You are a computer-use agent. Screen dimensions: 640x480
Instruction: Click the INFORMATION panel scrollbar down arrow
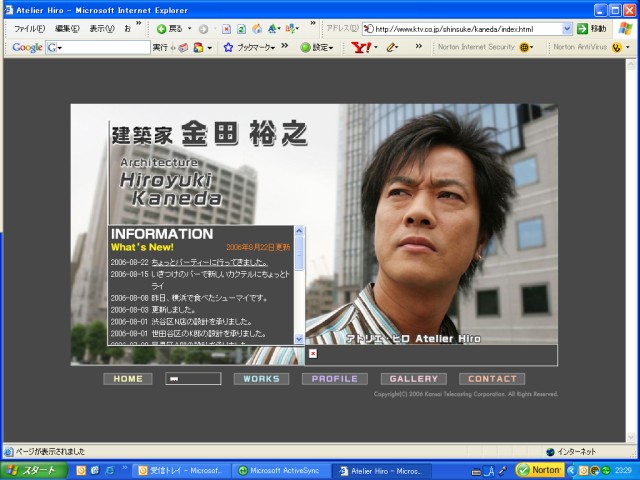tap(299, 339)
